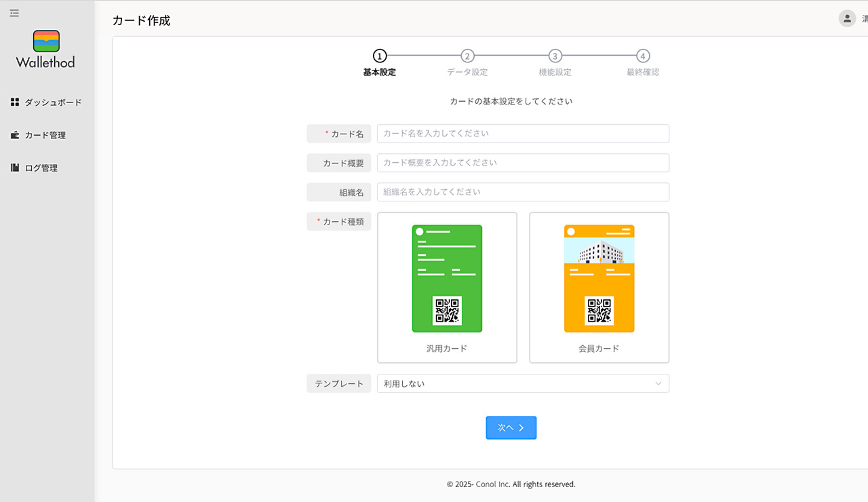Collapse the sidebar using the hamburger icon
868x502 pixels.
click(x=14, y=12)
